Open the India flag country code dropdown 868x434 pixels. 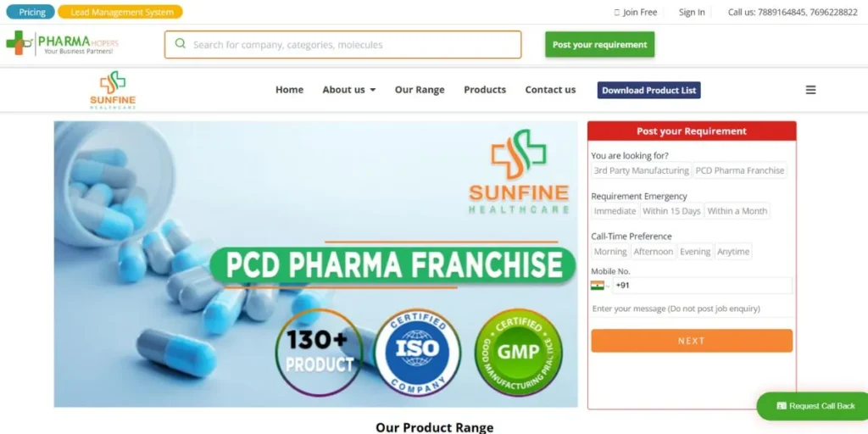(x=600, y=286)
